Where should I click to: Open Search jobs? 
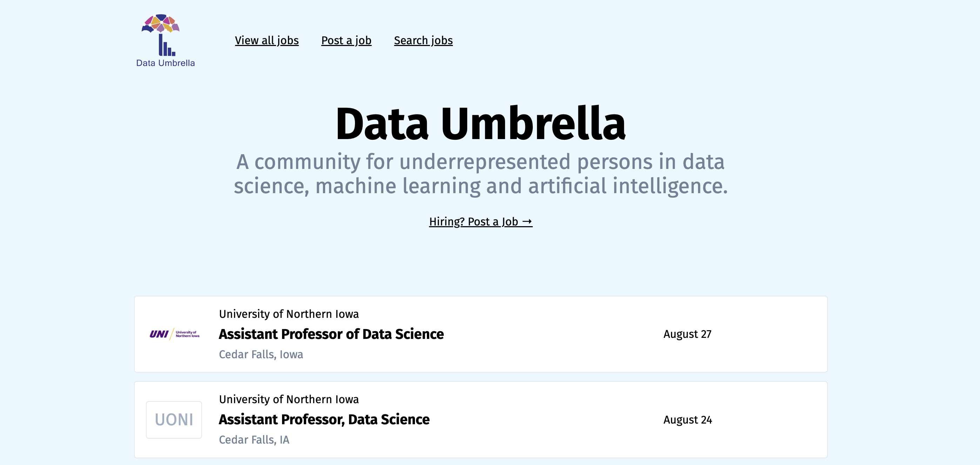423,40
